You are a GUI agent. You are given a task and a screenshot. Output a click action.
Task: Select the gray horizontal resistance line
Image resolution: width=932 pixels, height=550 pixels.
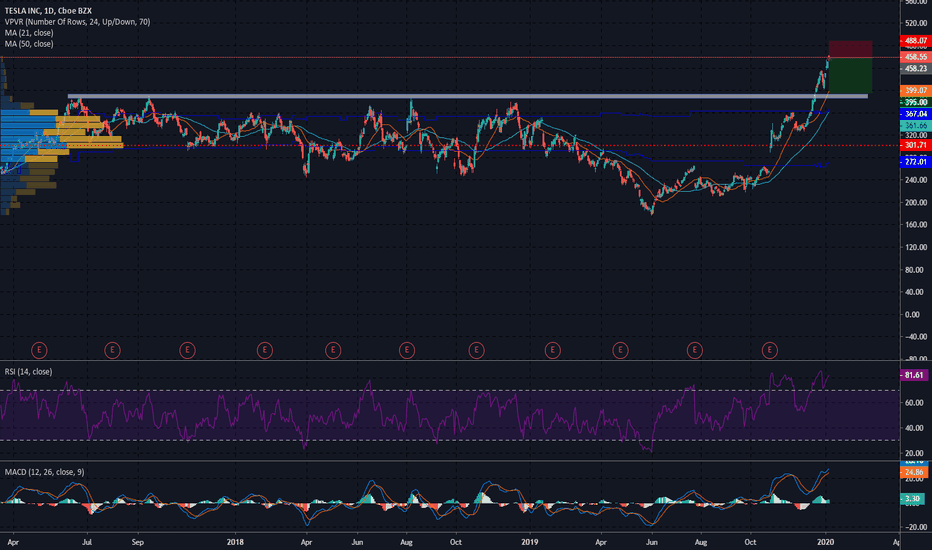468,96
